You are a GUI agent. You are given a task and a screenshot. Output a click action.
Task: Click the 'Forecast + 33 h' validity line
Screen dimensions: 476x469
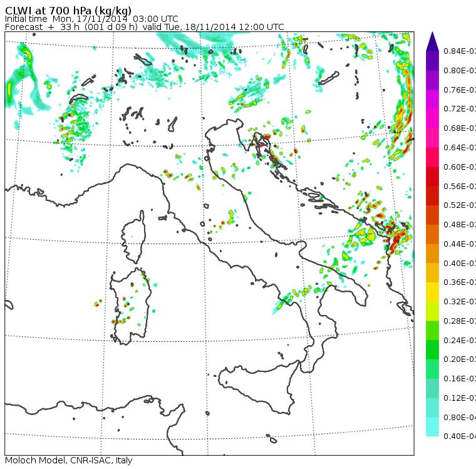pyautogui.click(x=145, y=27)
